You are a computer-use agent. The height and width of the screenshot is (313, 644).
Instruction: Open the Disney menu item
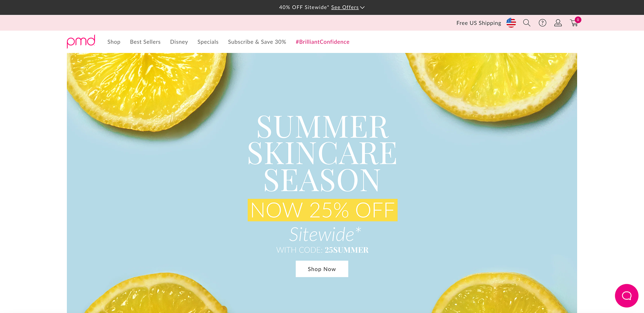coord(179,42)
